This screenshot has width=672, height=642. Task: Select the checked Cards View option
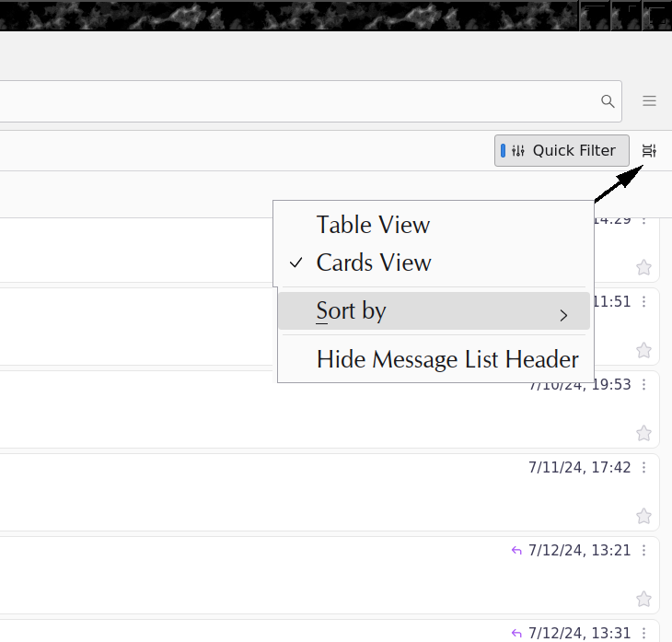coord(374,263)
